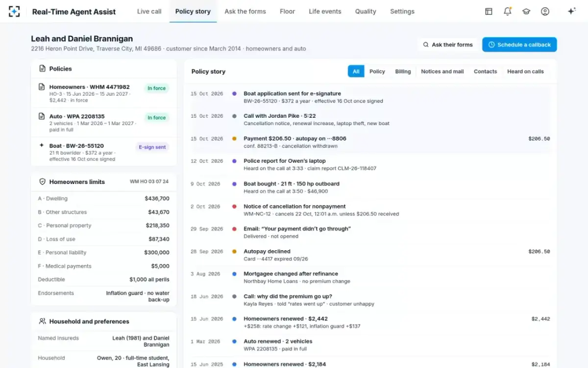The width and height of the screenshot is (588, 368).
Task: Switch to the Live call tab
Action: click(149, 11)
